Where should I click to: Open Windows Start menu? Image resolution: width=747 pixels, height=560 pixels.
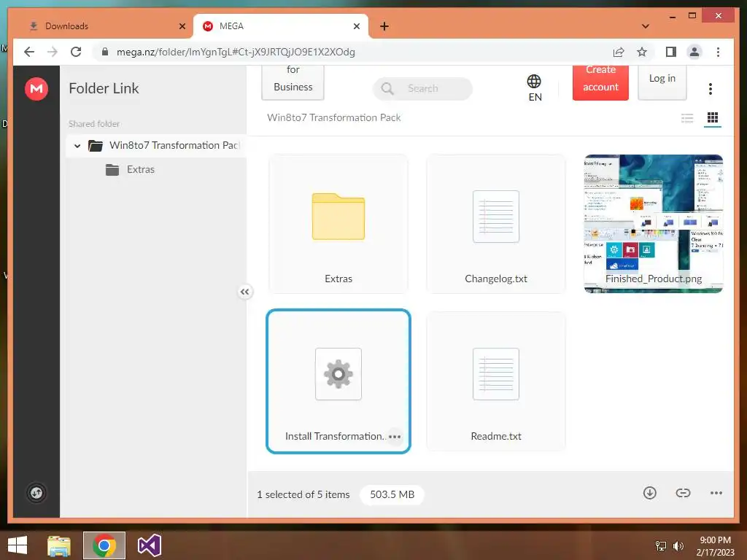(18, 545)
